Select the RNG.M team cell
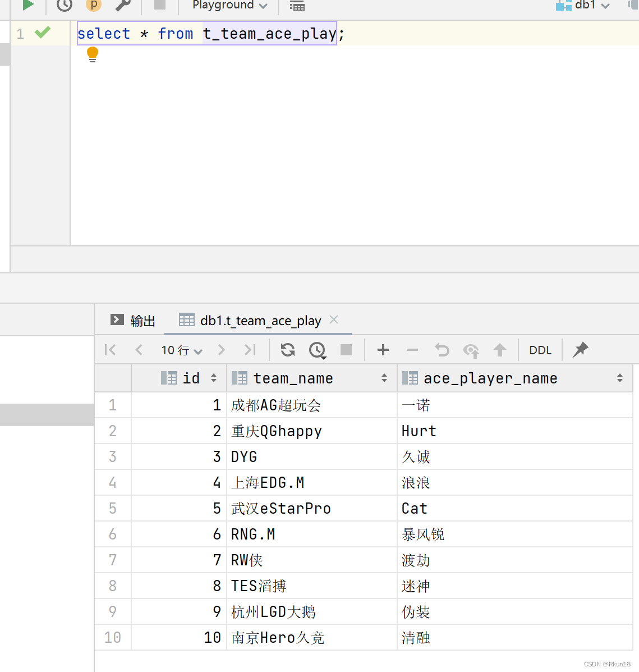Screen dimensions: 639x672 point(312,534)
